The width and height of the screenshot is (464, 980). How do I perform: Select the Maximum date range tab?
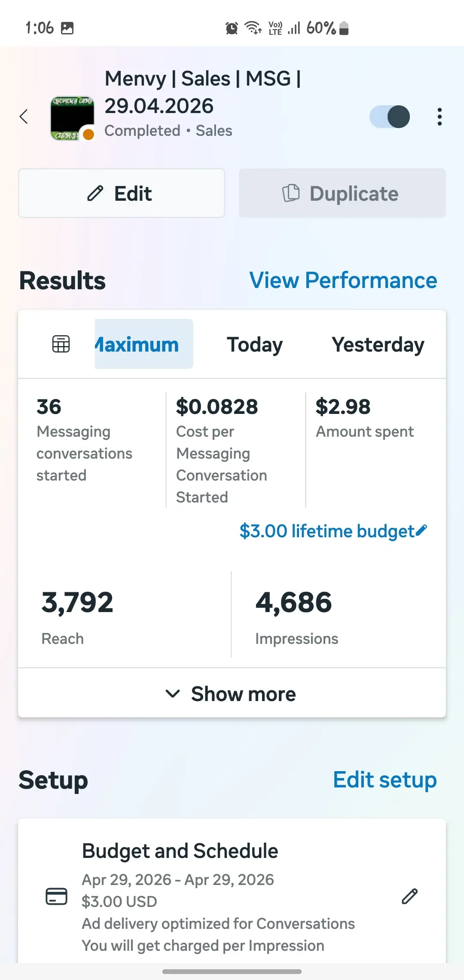coord(143,344)
